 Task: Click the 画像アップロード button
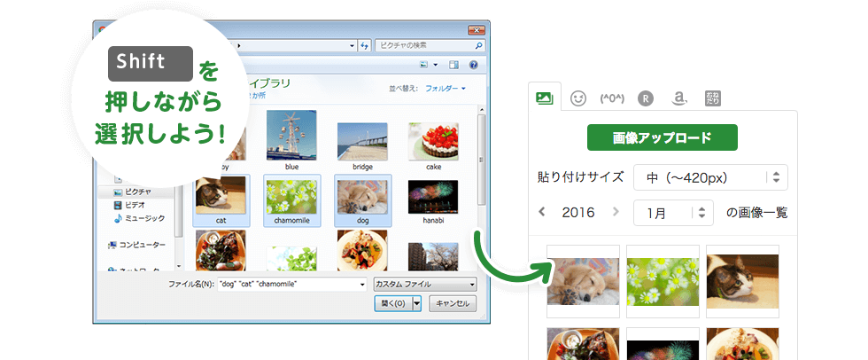pos(663,137)
